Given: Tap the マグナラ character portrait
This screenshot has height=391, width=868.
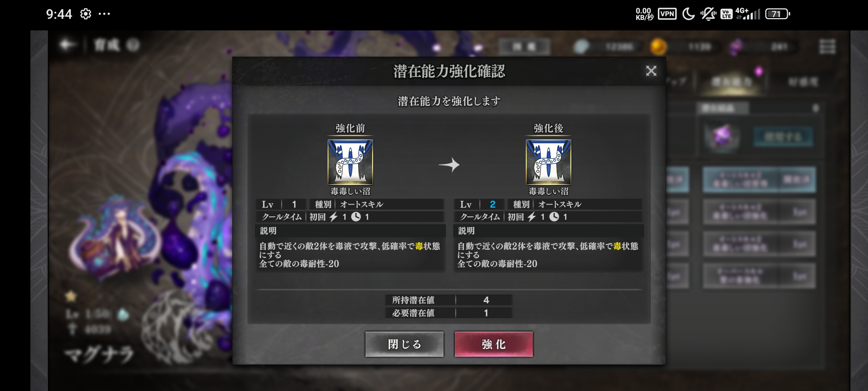Looking at the screenshot, I should pos(115,240).
